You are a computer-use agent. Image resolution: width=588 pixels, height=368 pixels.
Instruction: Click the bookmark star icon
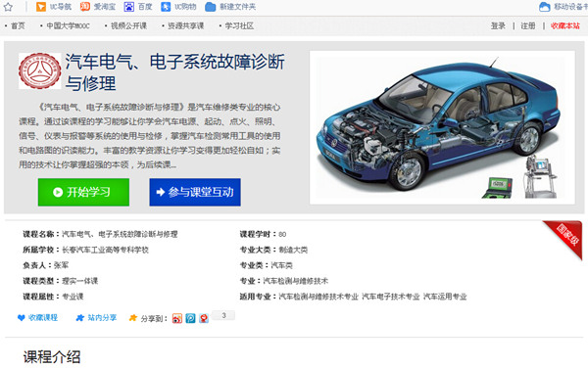point(8,7)
